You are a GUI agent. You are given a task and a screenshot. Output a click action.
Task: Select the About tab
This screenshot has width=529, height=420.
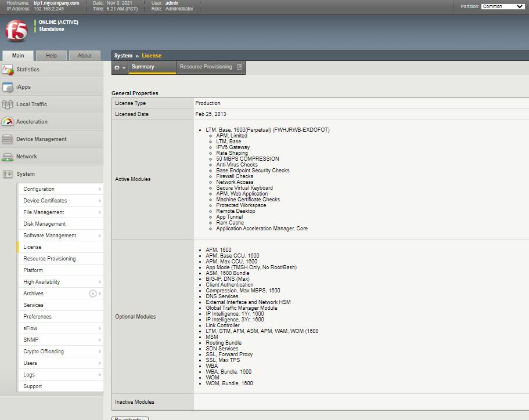85,56
